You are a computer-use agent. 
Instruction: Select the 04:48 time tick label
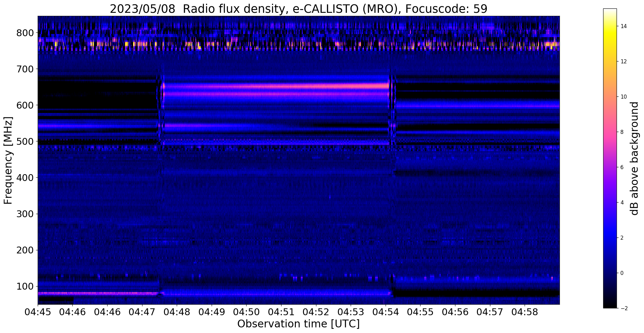177,312
